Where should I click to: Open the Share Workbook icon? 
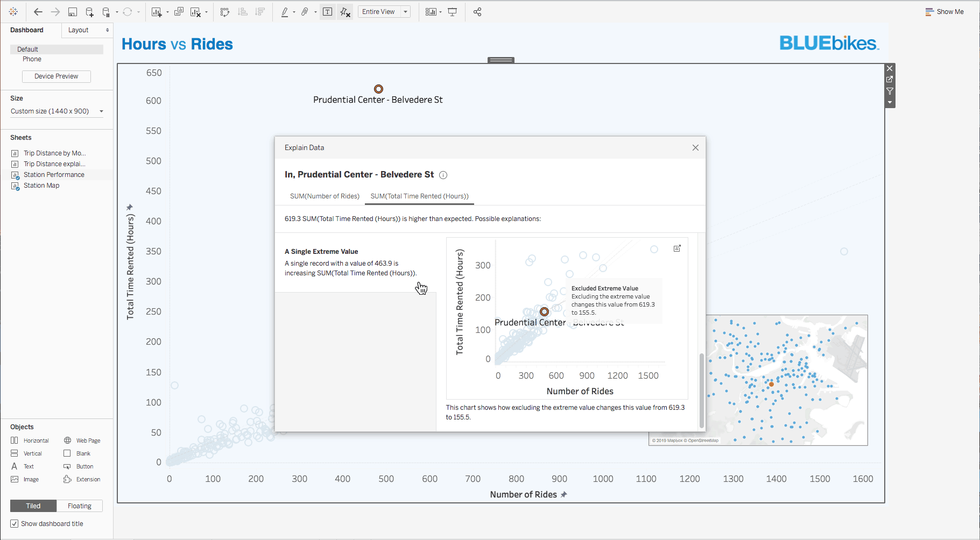tap(477, 11)
